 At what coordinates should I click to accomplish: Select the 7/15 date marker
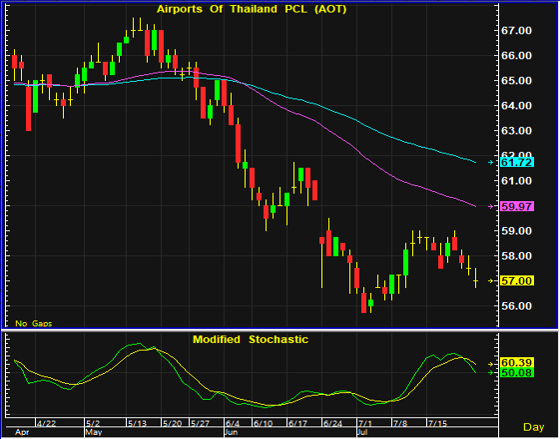438,424
